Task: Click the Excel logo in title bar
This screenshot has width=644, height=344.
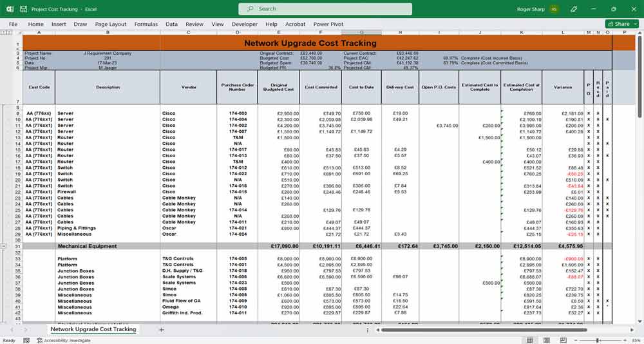Action: click(x=10, y=9)
